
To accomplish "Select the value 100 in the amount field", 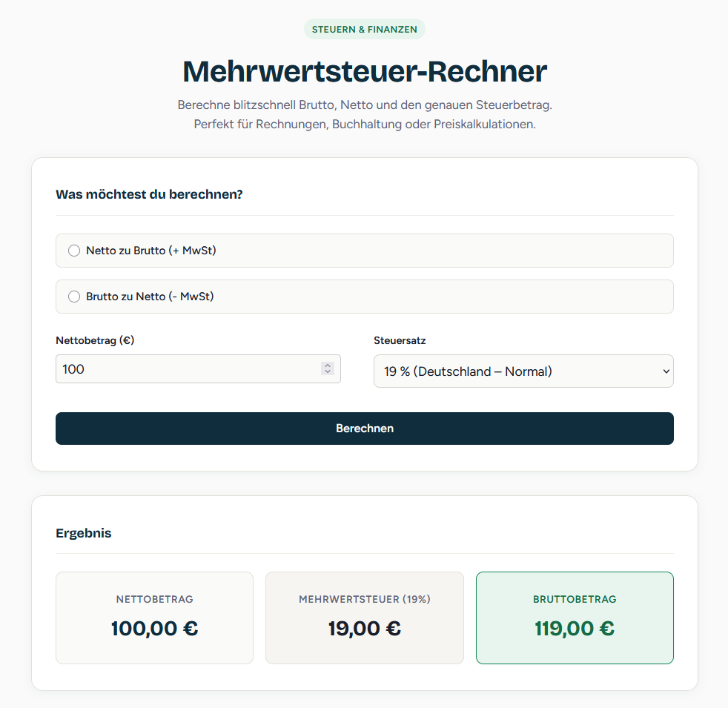I will point(73,368).
